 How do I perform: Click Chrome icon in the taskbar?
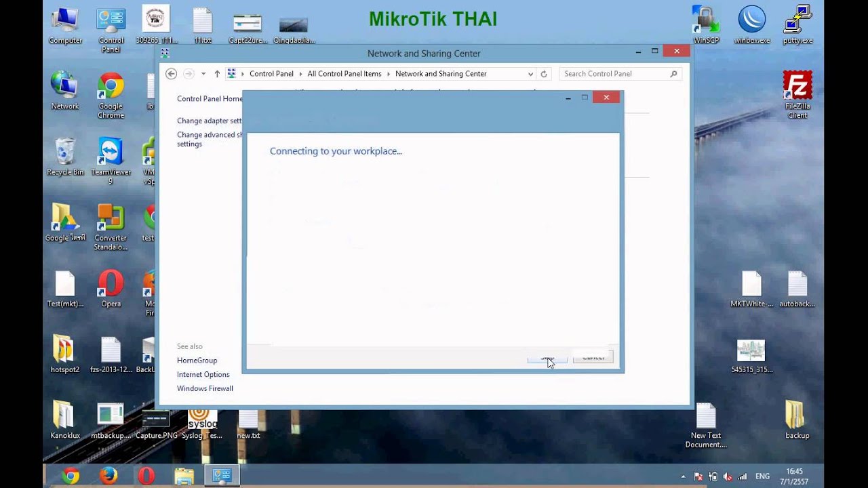(71, 476)
